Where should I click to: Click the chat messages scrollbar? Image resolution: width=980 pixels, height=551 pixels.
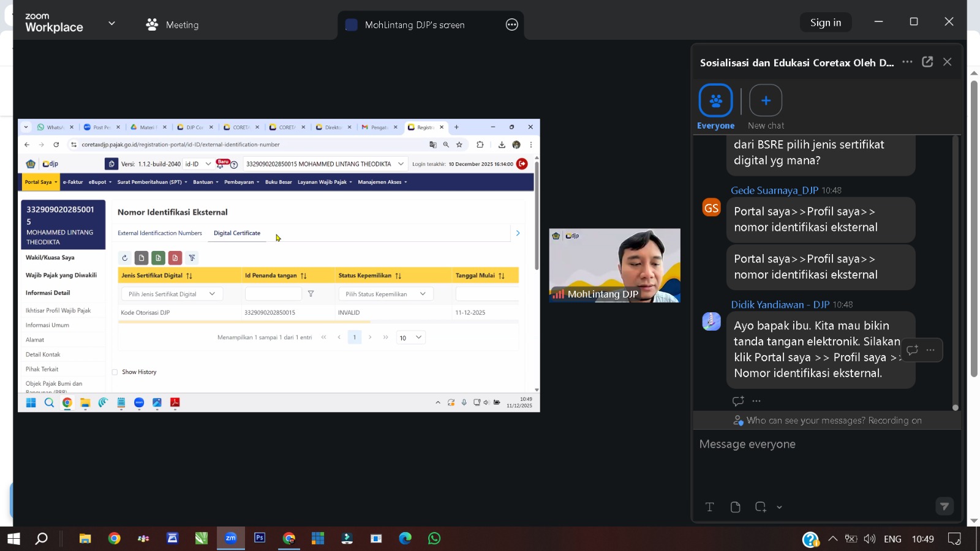click(955, 269)
